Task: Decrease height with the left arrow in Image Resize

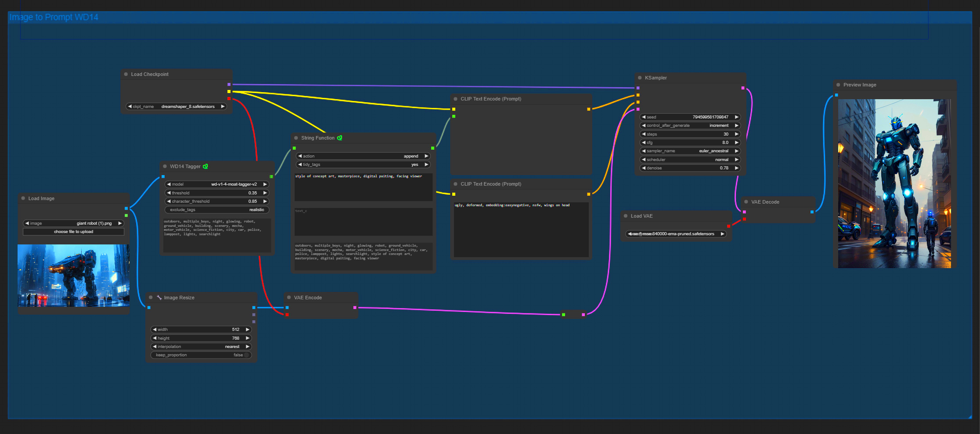Action: (155, 338)
